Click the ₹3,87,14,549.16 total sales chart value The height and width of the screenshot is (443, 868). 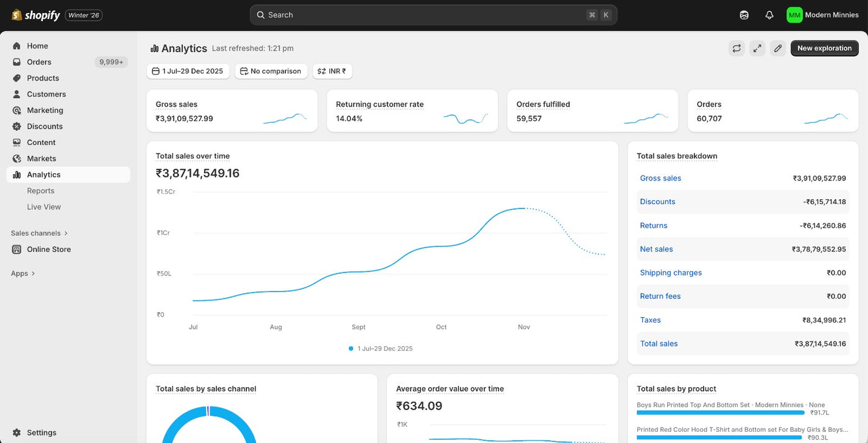[198, 173]
